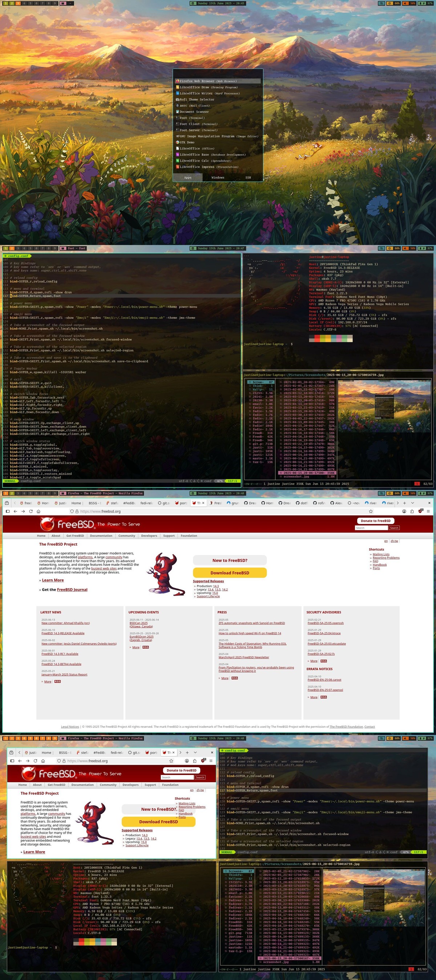The width and height of the screenshot is (436, 980).
Task: Switch to the 'grun' Firefox tab
Action: pos(233,503)
